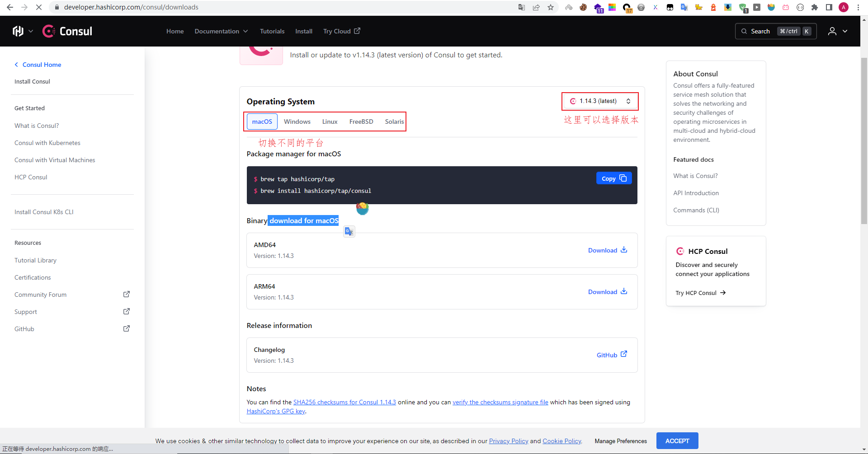
Task: Click the share page icon in address bar
Action: tap(536, 7)
